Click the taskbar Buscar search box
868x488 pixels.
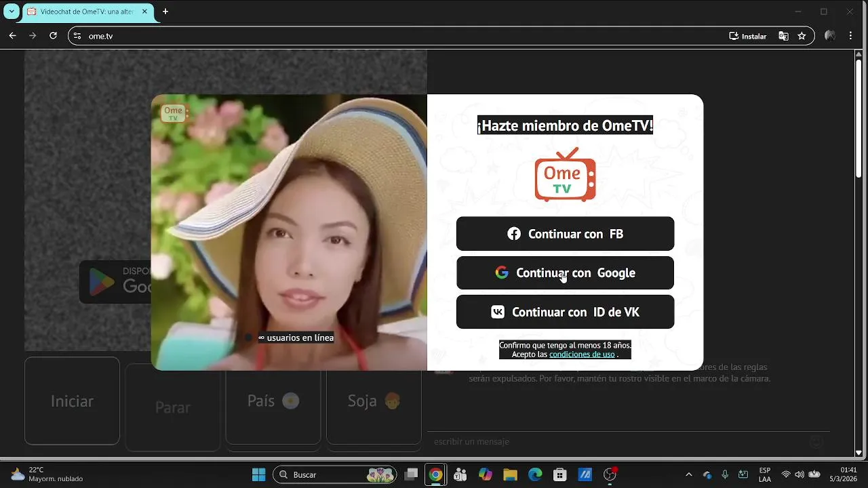(335, 474)
